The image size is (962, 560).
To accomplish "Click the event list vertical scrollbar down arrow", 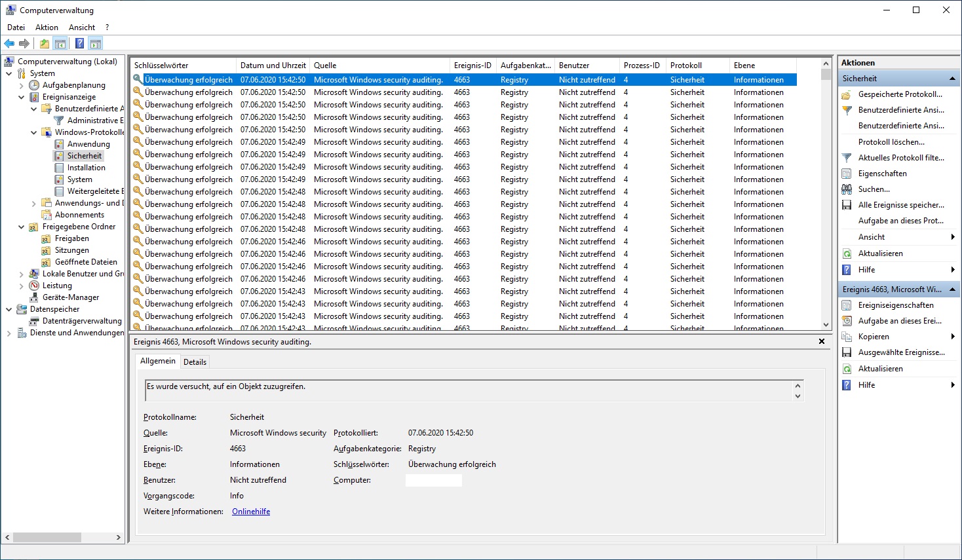I will (x=826, y=324).
